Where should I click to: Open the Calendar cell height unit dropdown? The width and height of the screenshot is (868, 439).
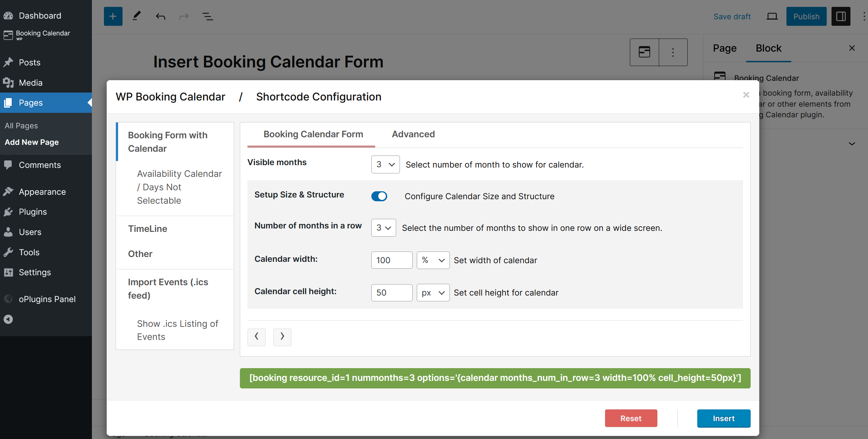(433, 292)
